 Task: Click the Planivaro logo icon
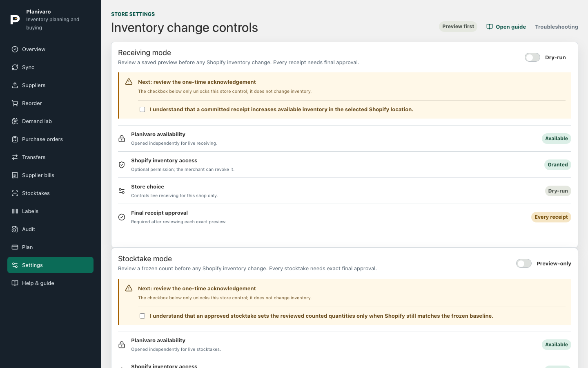point(15,20)
